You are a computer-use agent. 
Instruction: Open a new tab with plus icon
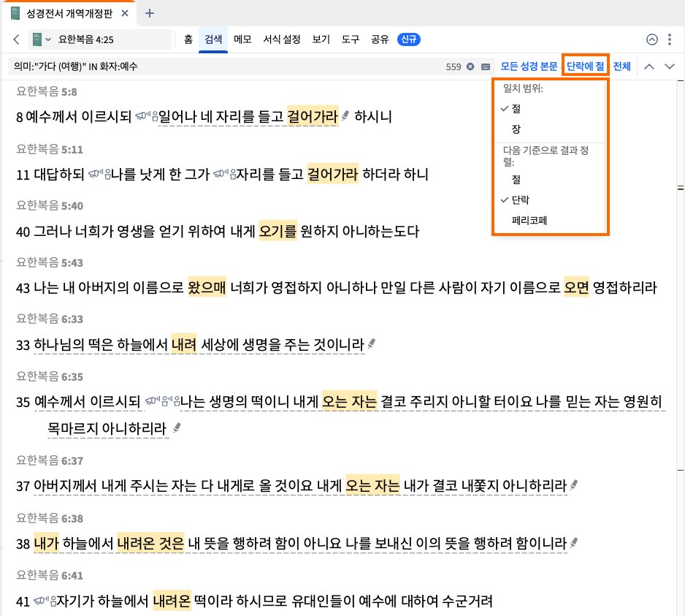pos(150,13)
